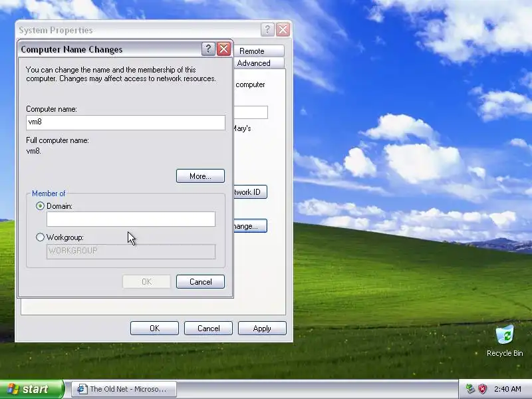
Task: Switch to the Advanced tab in System Properties
Action: tap(259, 63)
